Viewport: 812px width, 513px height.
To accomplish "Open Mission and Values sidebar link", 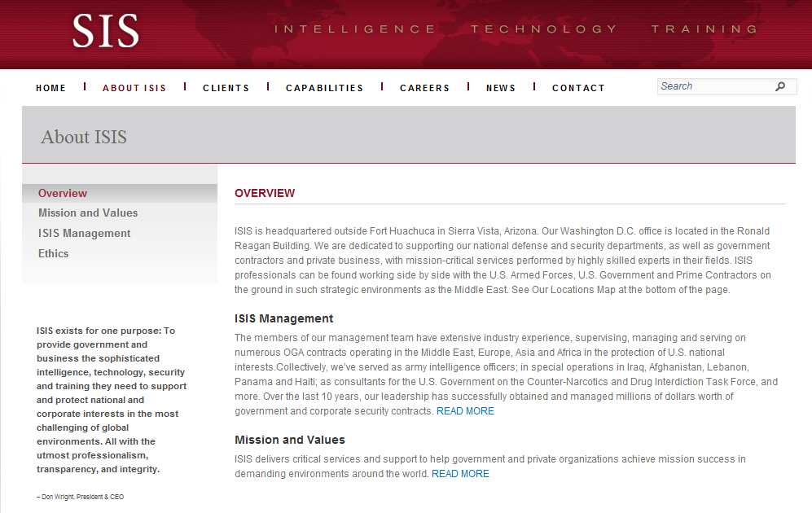I will tap(88, 213).
